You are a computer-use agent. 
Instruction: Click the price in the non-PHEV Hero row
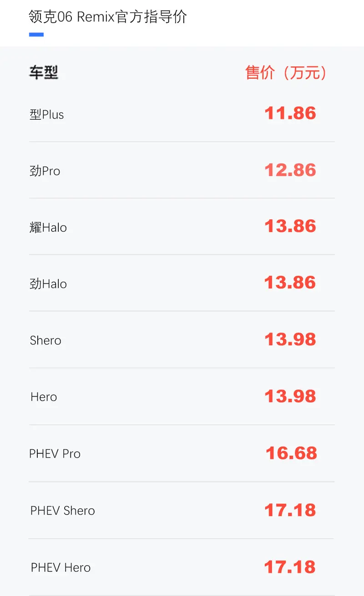pyautogui.click(x=290, y=396)
